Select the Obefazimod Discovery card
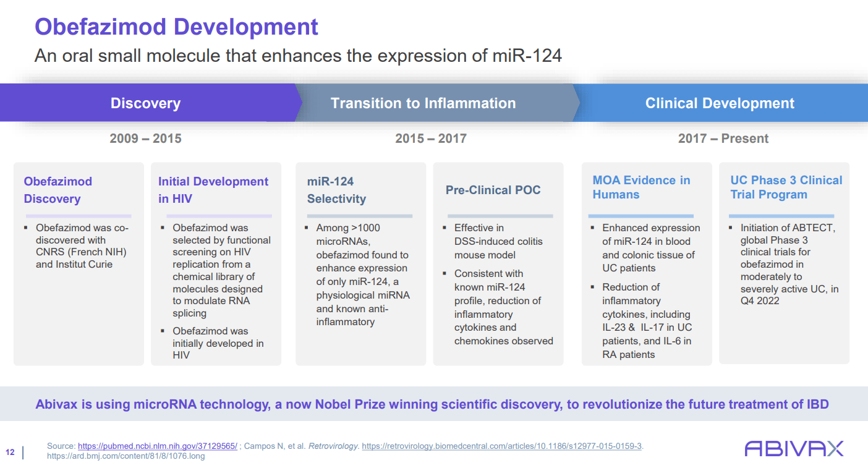Image resolution: width=868 pixels, height=468 pixels. pos(78,263)
